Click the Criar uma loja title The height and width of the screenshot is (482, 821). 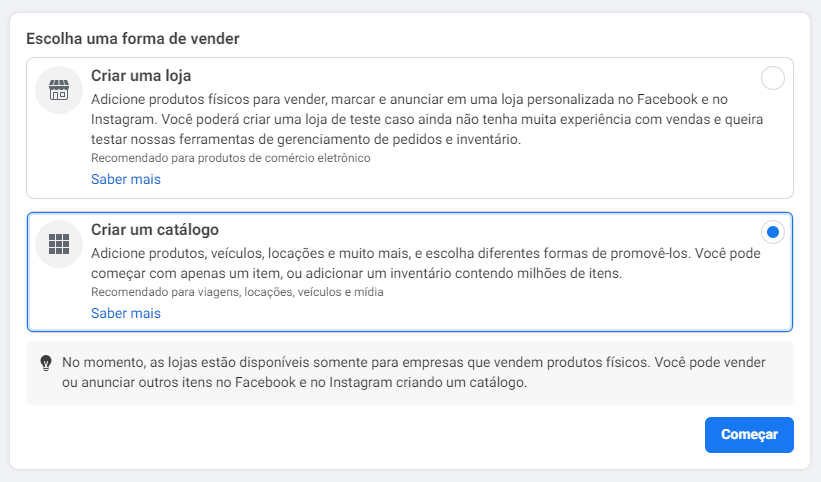click(141, 76)
